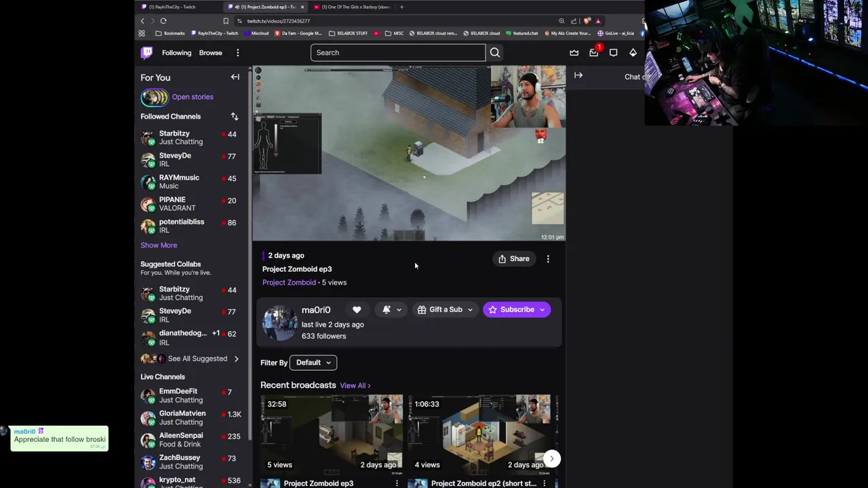Viewport: 868px width, 488px height.
Task: Open dianathedog suggested collab
Action: pyautogui.click(x=191, y=338)
